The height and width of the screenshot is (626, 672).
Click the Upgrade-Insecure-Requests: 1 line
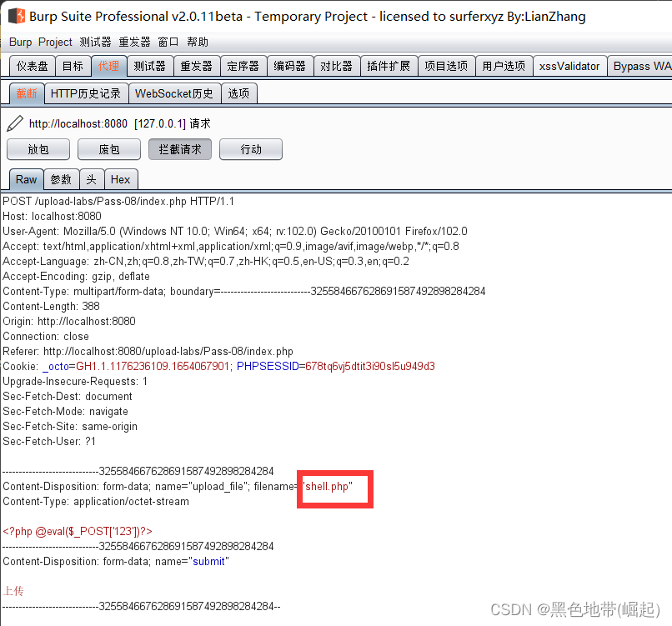(75, 381)
